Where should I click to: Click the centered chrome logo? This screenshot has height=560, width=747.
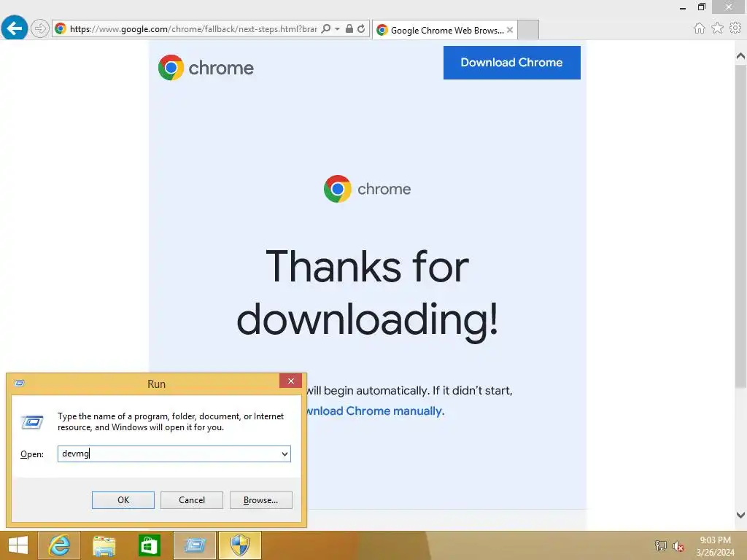coord(367,189)
